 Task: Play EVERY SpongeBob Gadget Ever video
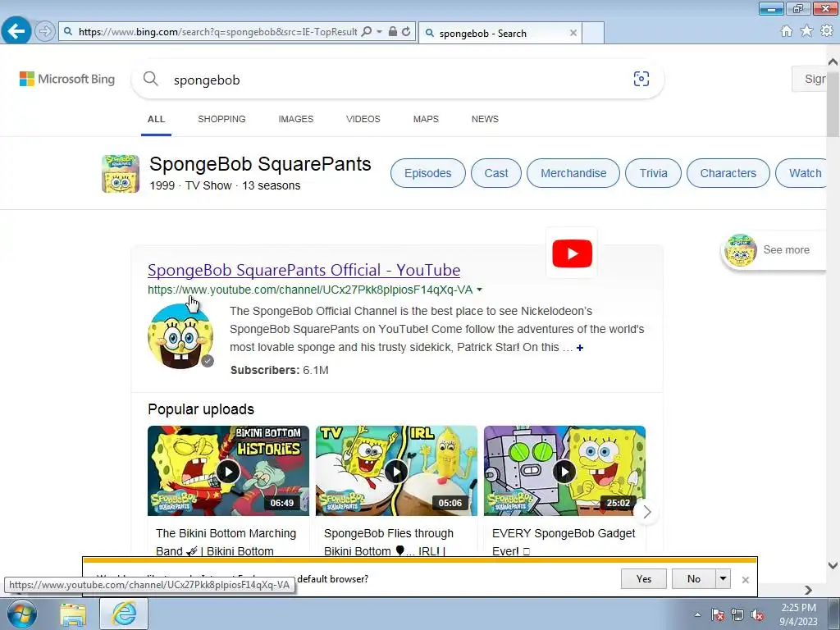pos(564,471)
